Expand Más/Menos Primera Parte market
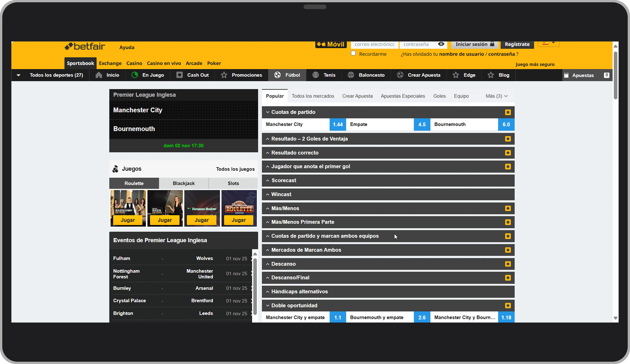 coord(388,222)
